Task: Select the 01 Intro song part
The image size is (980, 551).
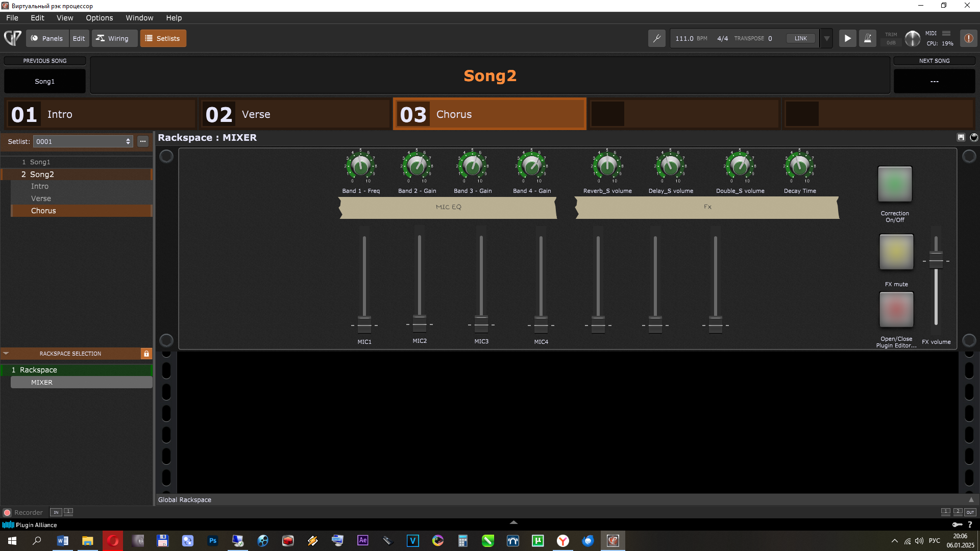Action: coord(101,114)
